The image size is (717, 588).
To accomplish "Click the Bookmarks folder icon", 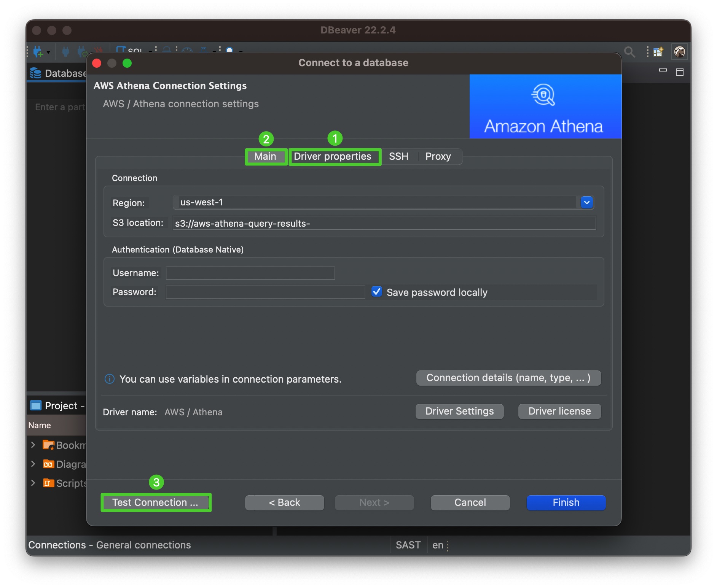I will tap(48, 445).
